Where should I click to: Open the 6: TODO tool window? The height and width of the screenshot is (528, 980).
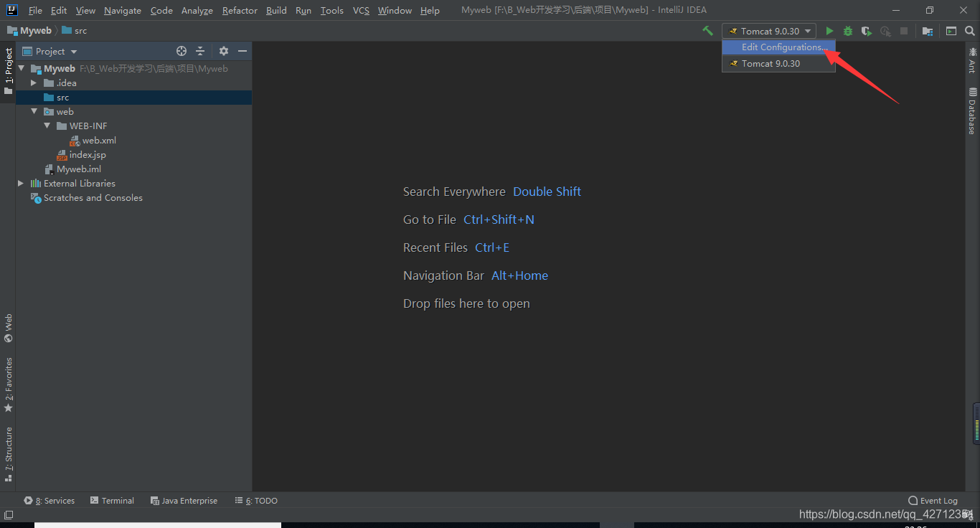pos(256,501)
